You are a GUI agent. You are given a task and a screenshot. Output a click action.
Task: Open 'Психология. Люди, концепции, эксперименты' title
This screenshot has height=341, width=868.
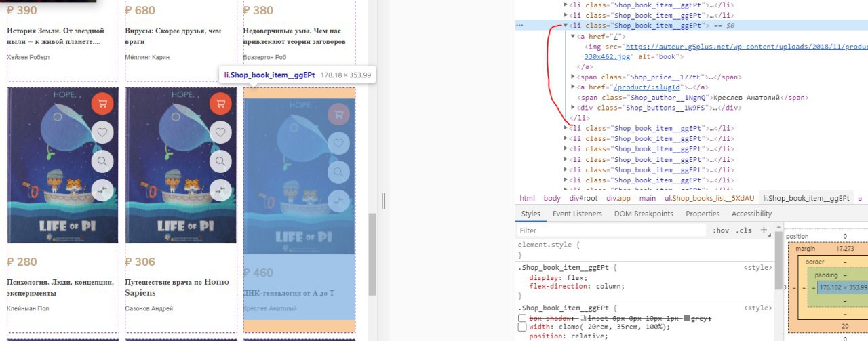pos(60,287)
